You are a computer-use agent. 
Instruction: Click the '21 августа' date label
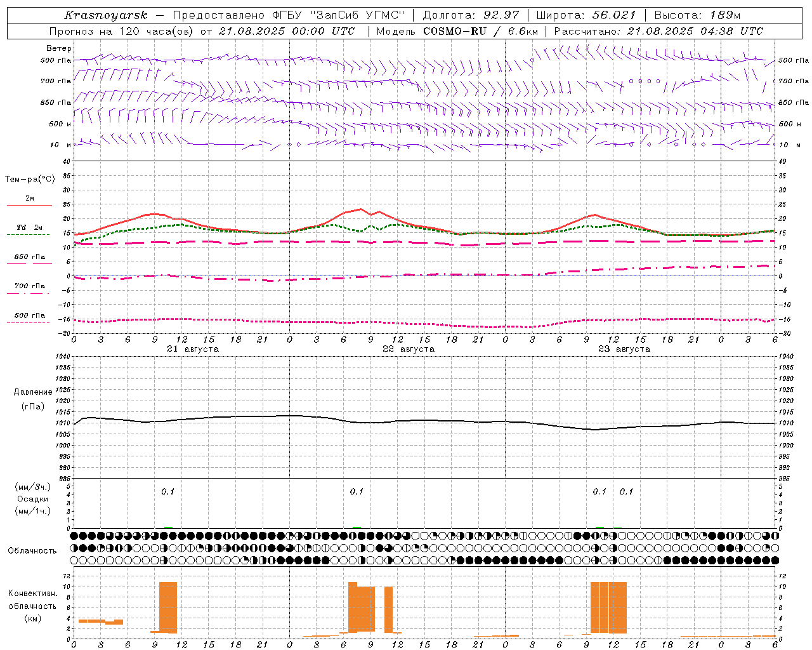point(193,349)
